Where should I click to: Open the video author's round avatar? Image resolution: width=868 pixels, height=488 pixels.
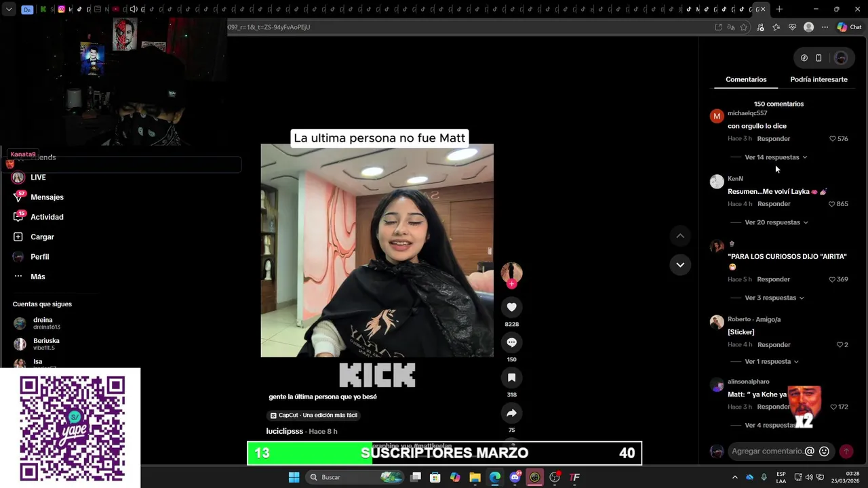[511, 272]
